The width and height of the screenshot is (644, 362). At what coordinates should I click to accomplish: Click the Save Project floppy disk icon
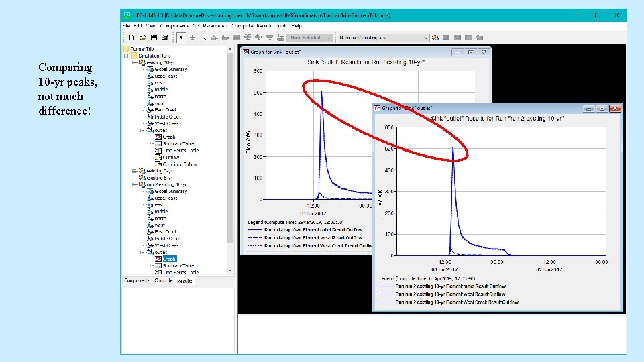[154, 38]
